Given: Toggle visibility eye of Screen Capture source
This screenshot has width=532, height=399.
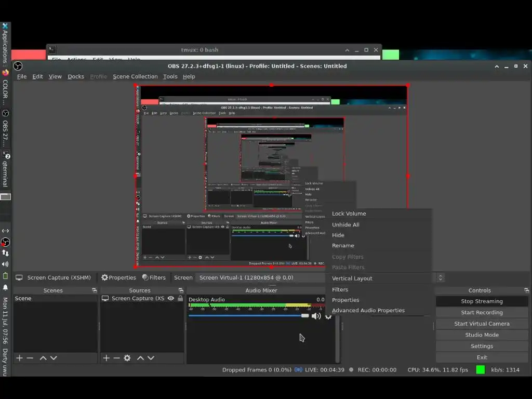Looking at the screenshot, I should pos(171,298).
